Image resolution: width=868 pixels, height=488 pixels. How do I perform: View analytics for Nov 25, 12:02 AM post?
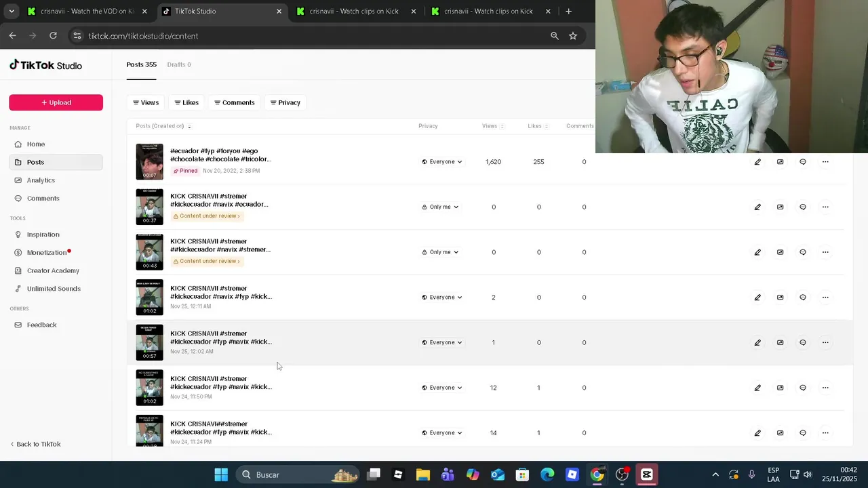click(780, 342)
